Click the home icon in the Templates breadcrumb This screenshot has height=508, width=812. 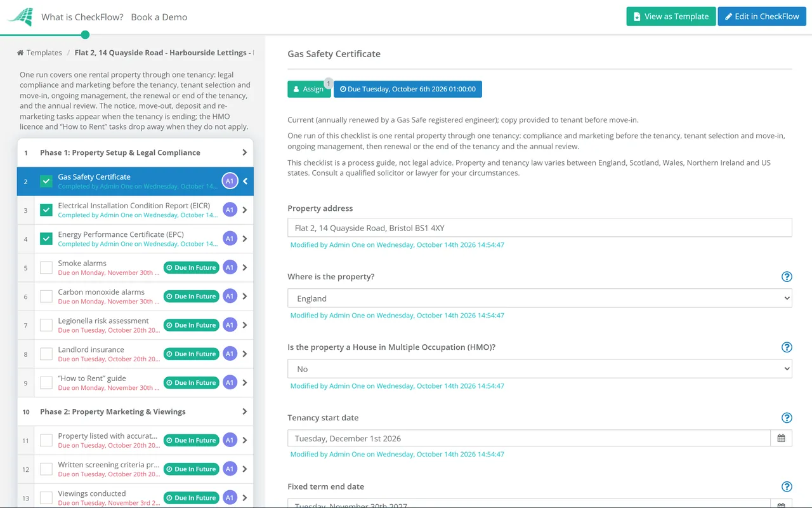(20, 53)
